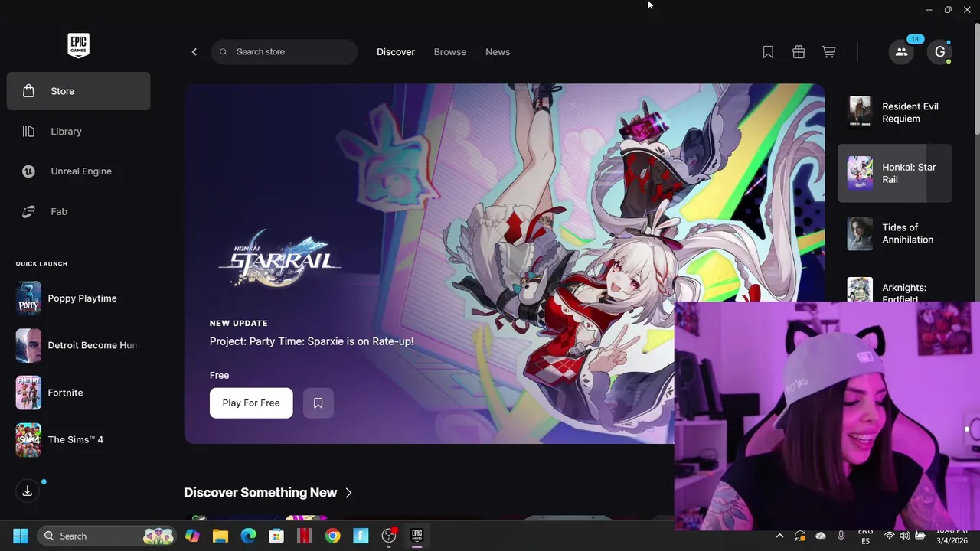Open the shopping cart icon
980x551 pixels.
click(x=828, y=52)
